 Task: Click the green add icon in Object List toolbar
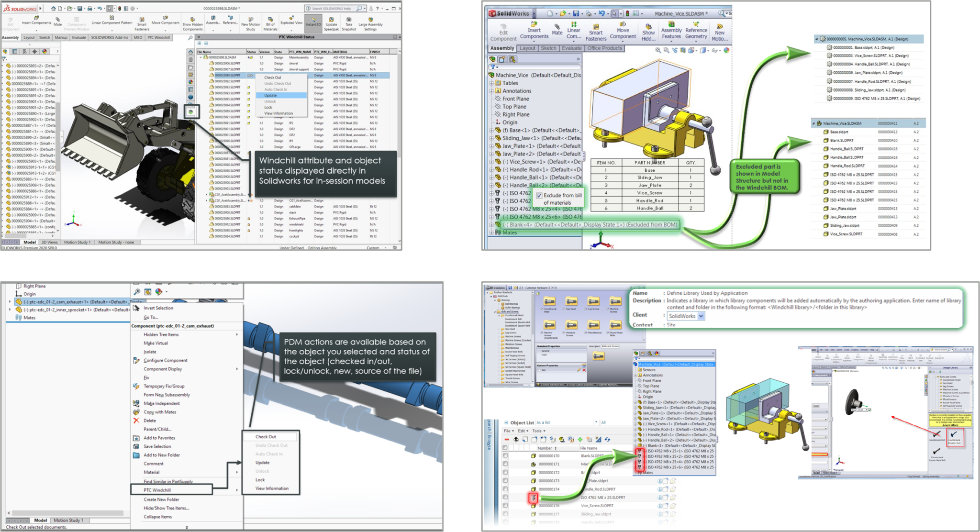(580, 439)
